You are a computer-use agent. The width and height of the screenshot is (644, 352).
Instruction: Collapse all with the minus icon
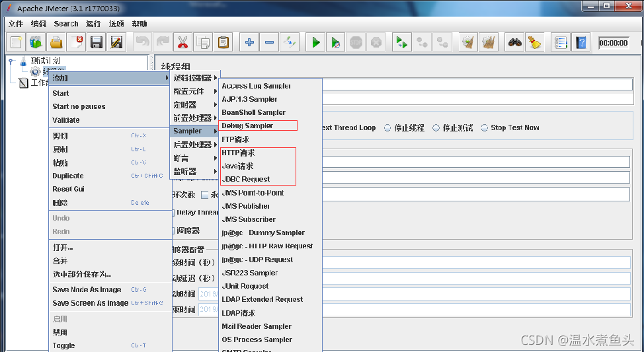click(x=269, y=42)
